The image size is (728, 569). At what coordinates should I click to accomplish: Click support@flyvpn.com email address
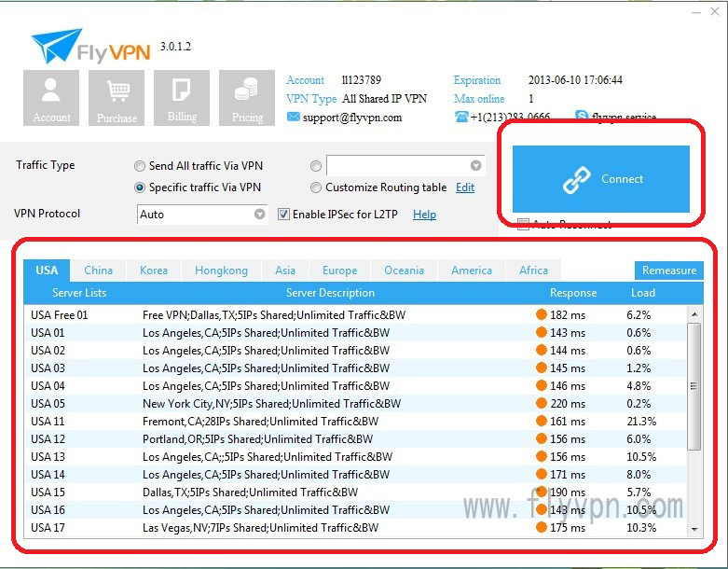point(352,117)
